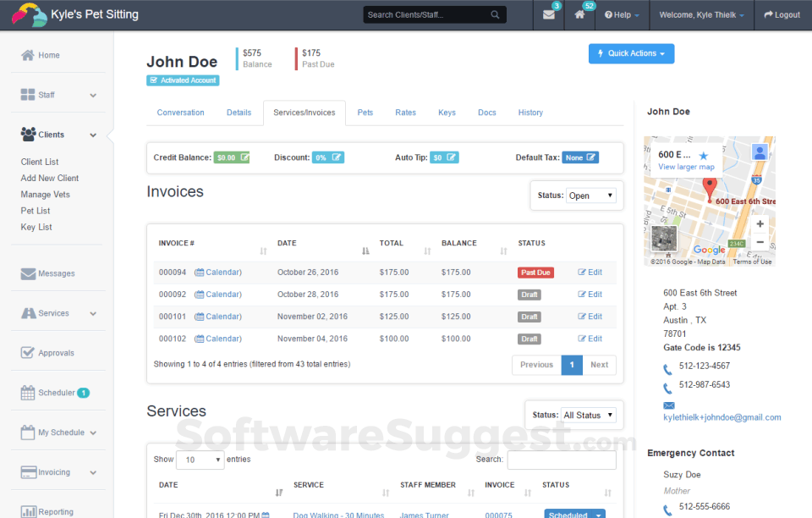Click Edit for invoice 000101
Image resolution: width=812 pixels, height=518 pixels.
(x=590, y=317)
